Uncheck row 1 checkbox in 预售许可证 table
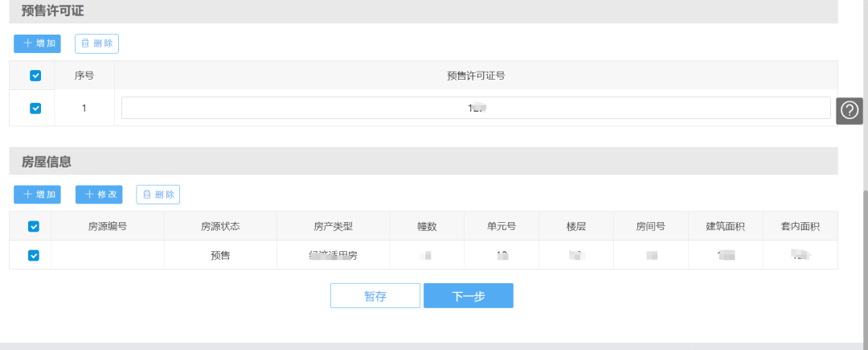The width and height of the screenshot is (868, 350). coord(35,108)
